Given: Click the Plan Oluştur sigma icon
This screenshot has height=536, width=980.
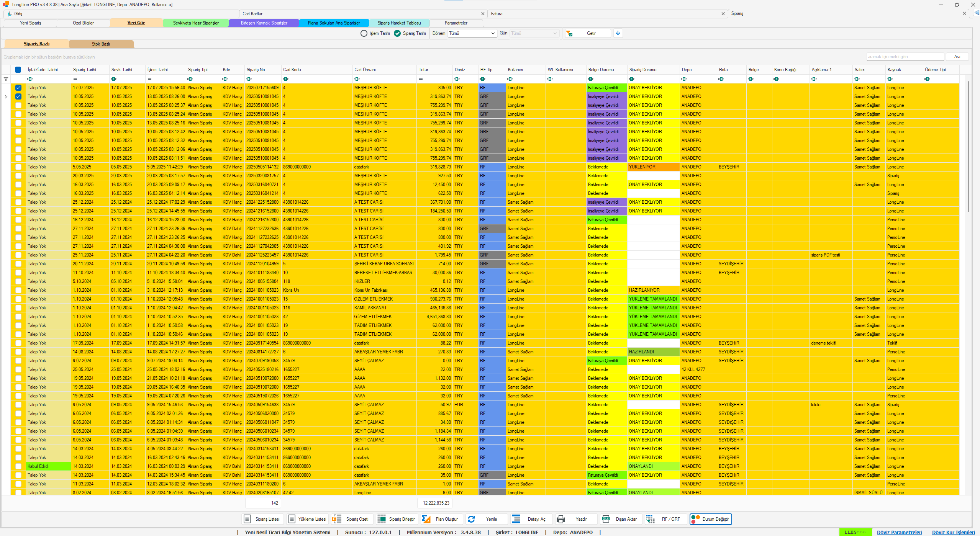Looking at the screenshot, I should pos(426,519).
